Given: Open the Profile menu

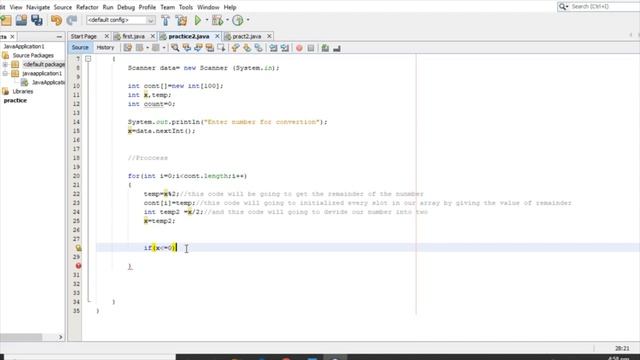Looking at the screenshot, I should click(x=147, y=7).
